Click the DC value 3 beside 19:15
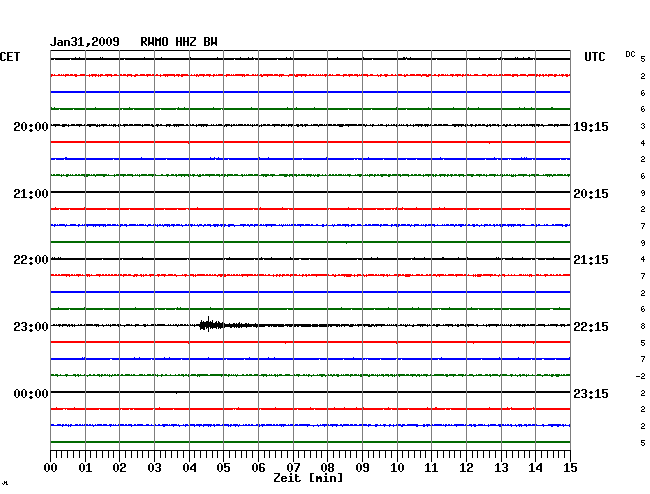This screenshot has width=650, height=494. click(x=643, y=126)
